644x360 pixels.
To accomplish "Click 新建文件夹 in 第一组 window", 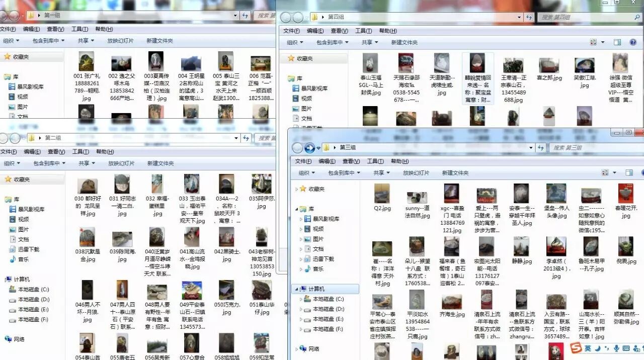I will point(159,41).
